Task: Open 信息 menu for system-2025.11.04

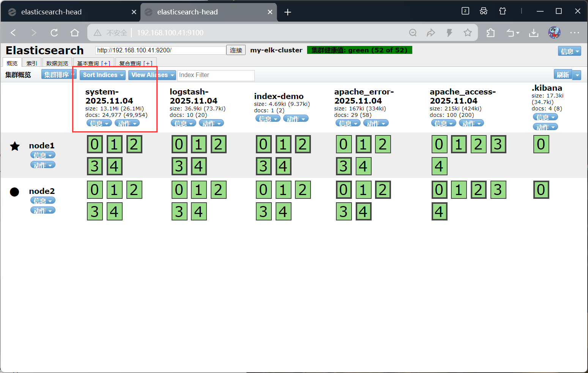Action: pyautogui.click(x=99, y=123)
